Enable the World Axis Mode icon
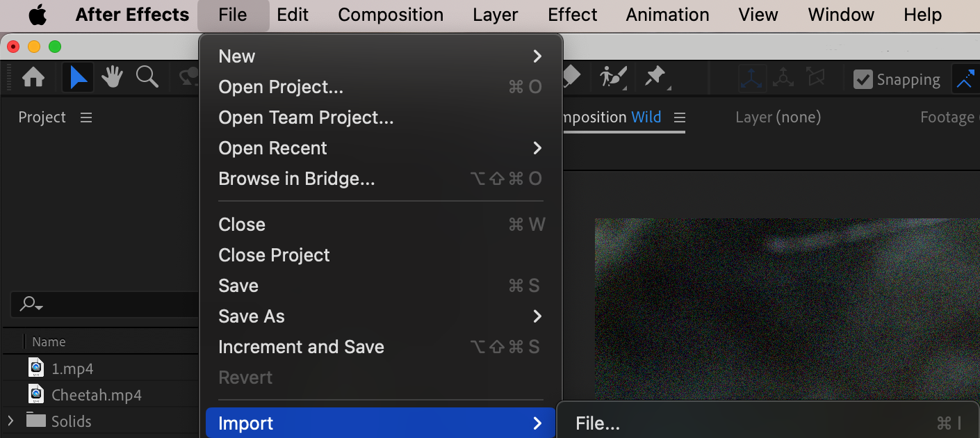Screen dimensions: 980x438 tap(783, 79)
